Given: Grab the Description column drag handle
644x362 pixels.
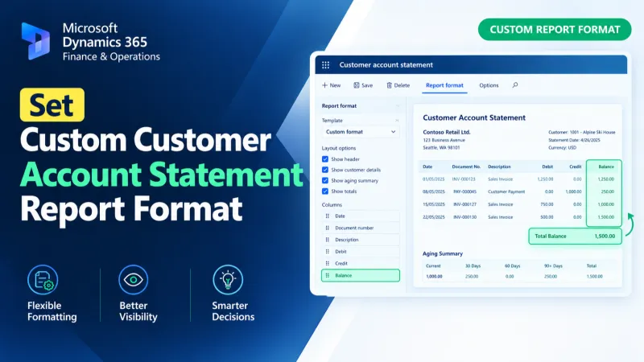Looking at the screenshot, I should click(x=328, y=240).
